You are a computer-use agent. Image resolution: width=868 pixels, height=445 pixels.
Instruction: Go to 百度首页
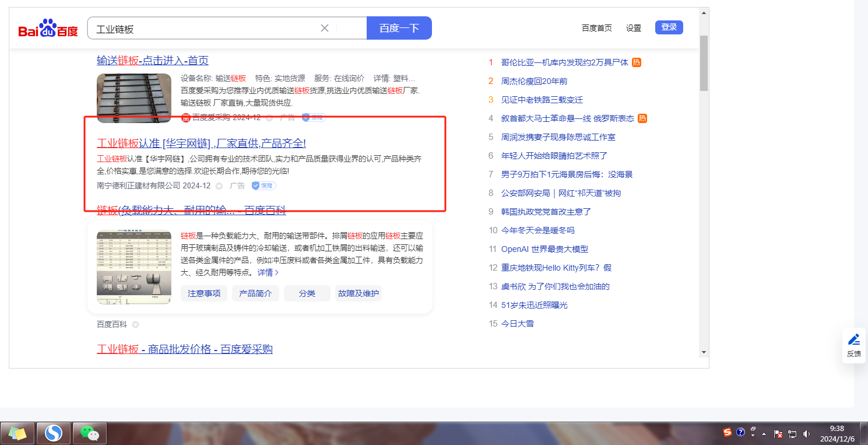(597, 28)
